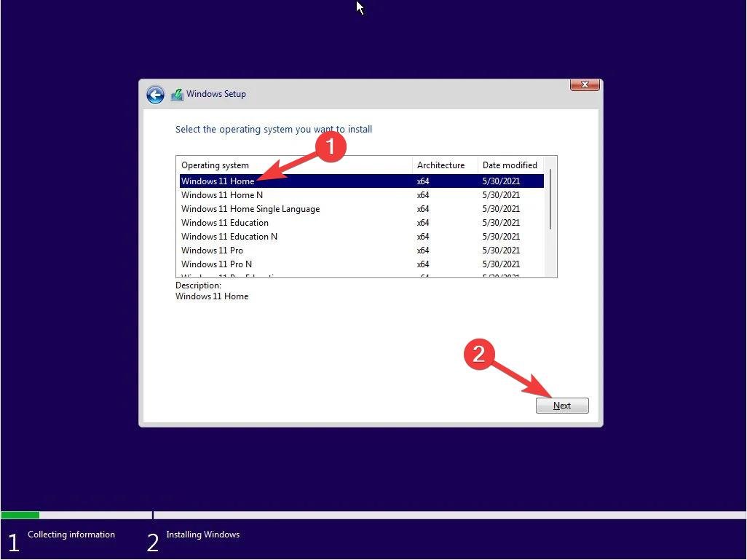The height and width of the screenshot is (560, 747).
Task: Choose Windows 11 Home Single Language
Action: coord(250,209)
